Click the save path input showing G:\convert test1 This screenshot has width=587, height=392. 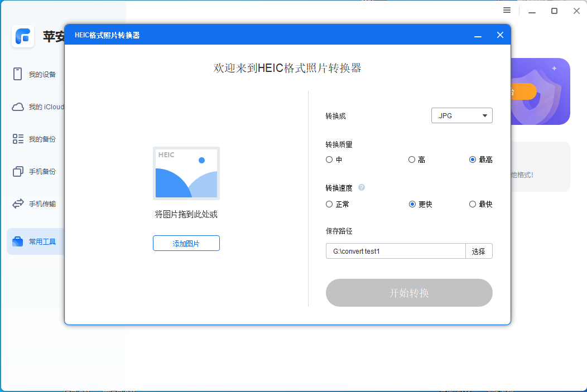[x=395, y=251]
